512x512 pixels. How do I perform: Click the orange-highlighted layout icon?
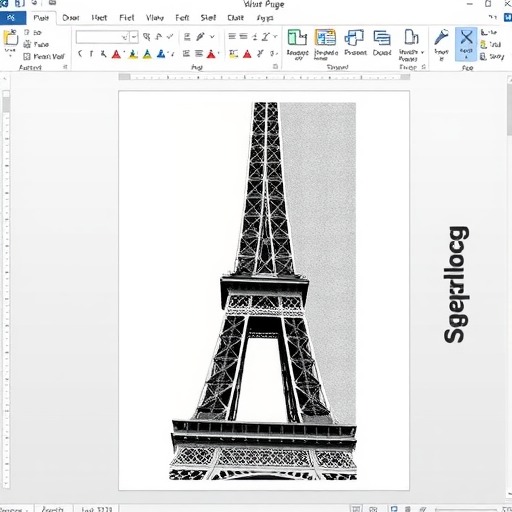(325, 37)
